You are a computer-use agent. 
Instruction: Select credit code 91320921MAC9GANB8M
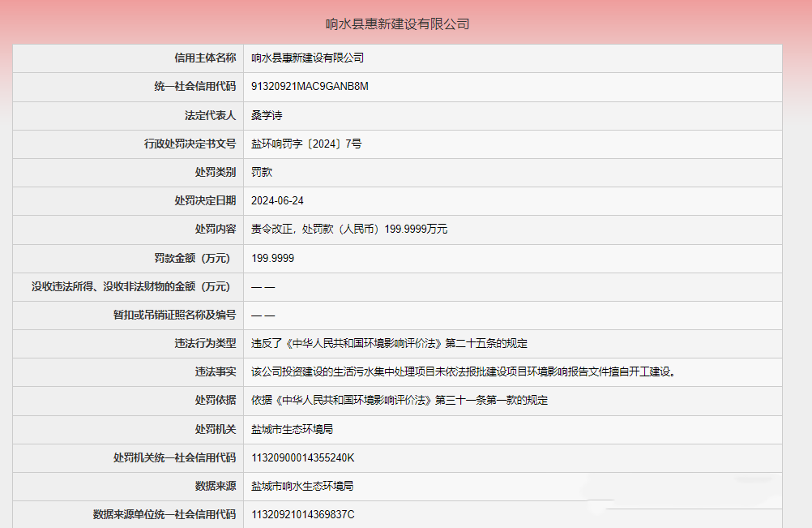tap(310, 87)
